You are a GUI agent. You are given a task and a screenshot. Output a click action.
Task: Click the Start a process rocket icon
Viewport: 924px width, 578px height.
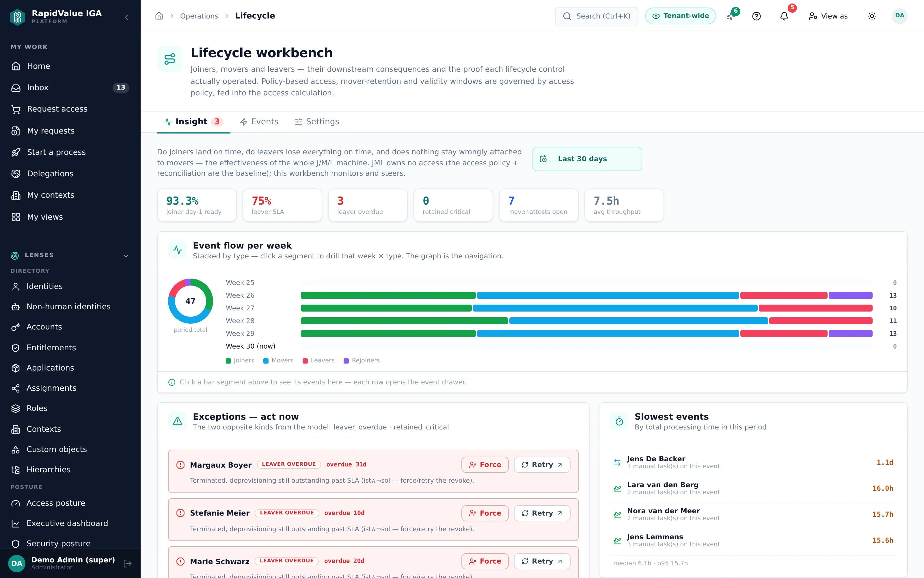click(16, 152)
